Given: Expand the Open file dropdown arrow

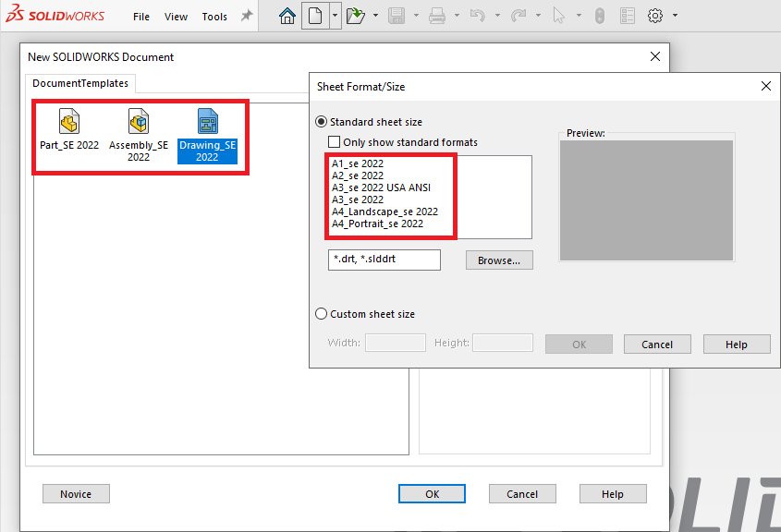Looking at the screenshot, I should pos(374,16).
